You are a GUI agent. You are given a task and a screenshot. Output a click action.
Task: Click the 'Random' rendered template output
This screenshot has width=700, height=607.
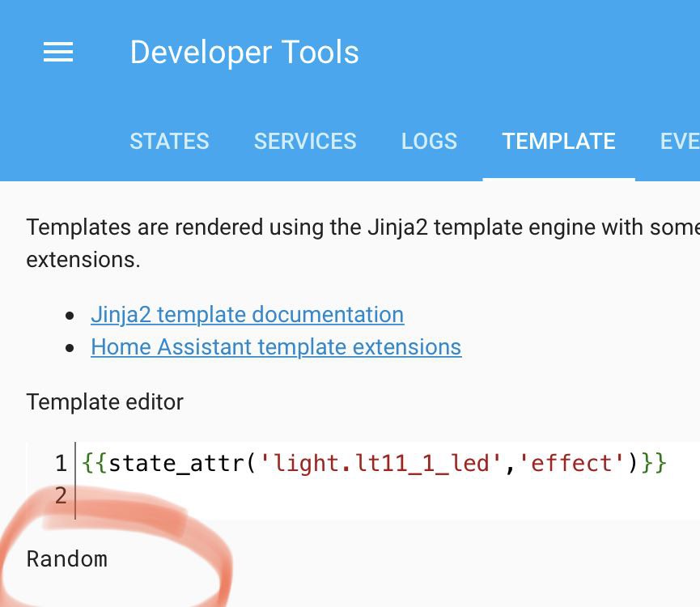[67, 558]
